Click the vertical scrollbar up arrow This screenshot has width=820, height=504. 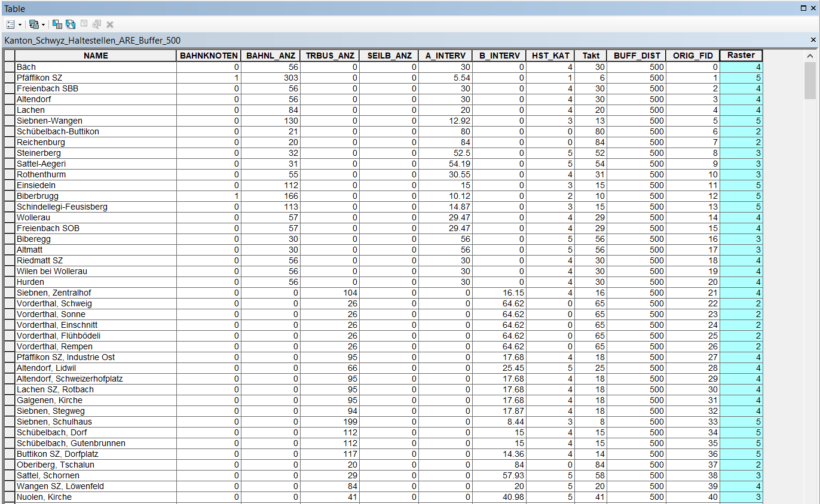[x=810, y=56]
